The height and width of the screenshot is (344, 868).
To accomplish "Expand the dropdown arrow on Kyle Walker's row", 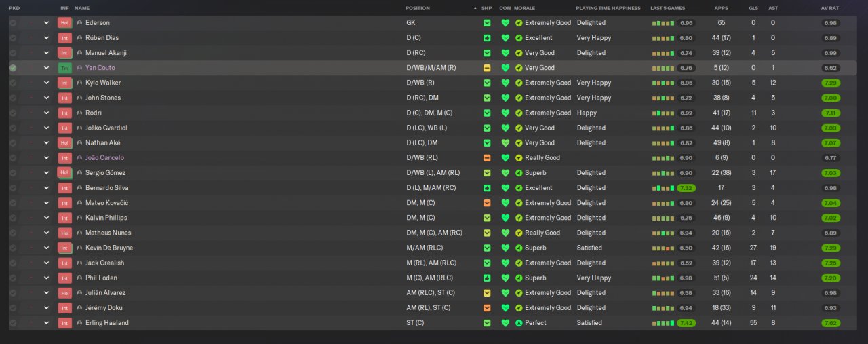I will tap(47, 83).
